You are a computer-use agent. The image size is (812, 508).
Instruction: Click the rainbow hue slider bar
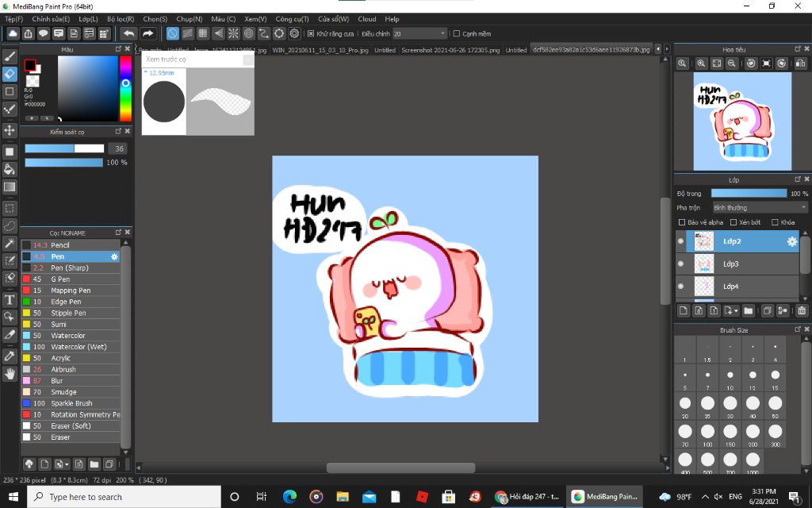tap(125, 88)
